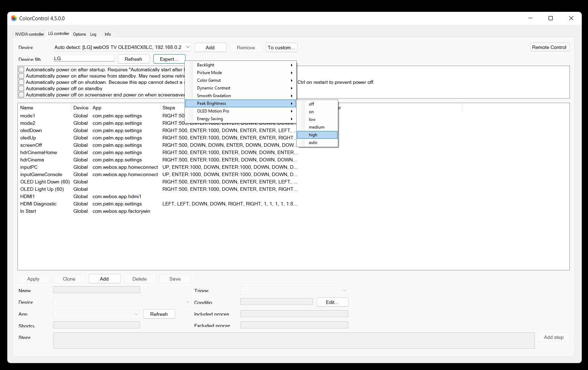Open the Remote Control button

pos(550,47)
